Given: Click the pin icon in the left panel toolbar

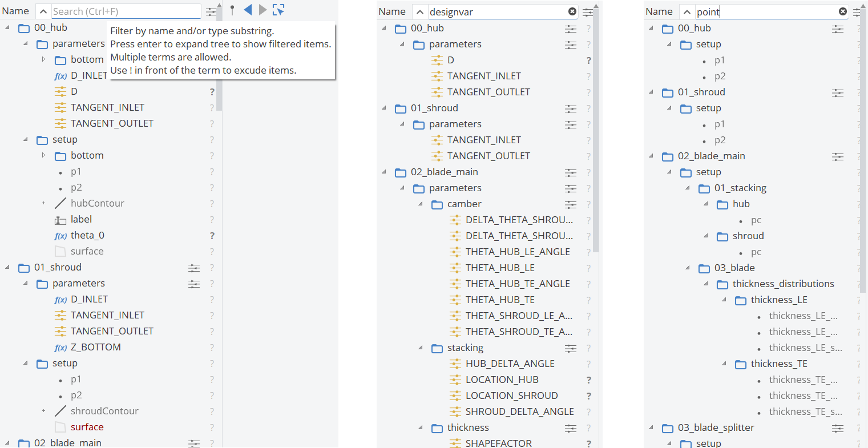Looking at the screenshot, I should click(x=232, y=10).
